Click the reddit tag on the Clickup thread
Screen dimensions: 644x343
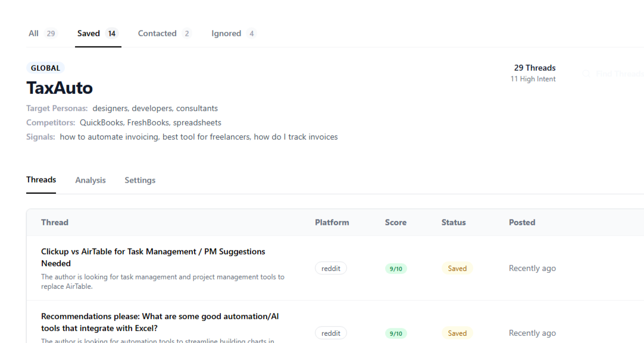point(331,268)
